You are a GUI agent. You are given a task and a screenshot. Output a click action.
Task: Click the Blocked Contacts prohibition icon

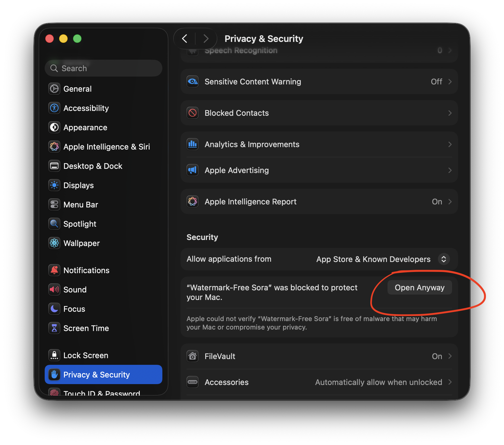coord(193,113)
